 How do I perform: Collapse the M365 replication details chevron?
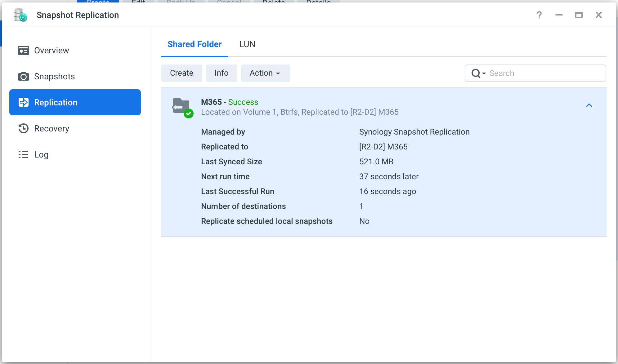coord(589,105)
